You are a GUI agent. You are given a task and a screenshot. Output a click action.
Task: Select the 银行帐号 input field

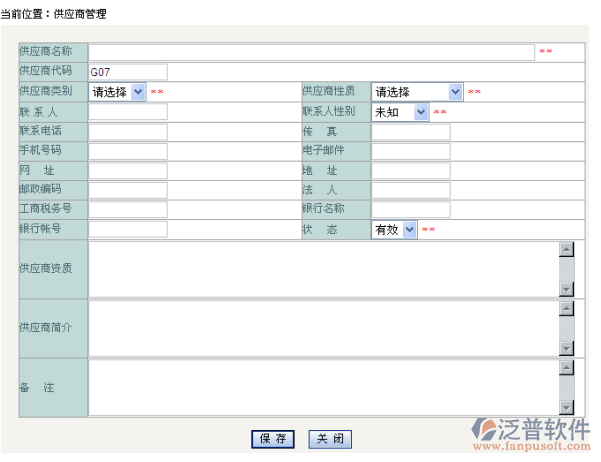click(127, 230)
